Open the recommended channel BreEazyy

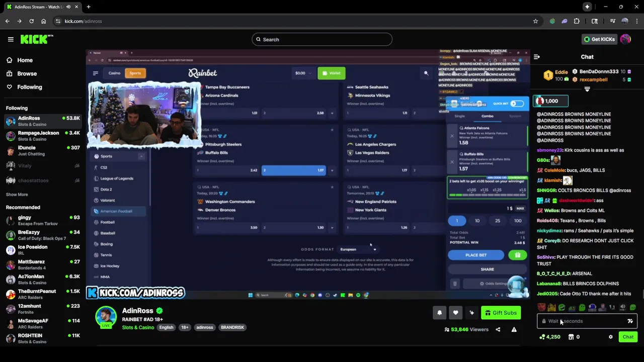(43, 235)
